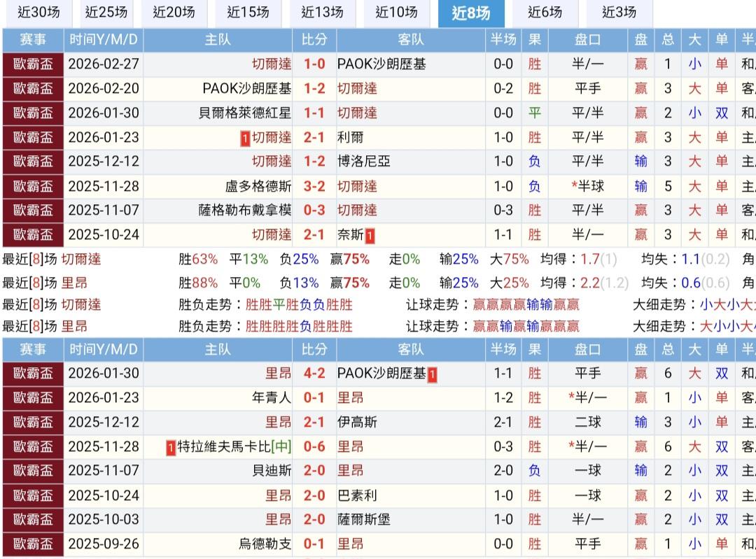The image size is (756, 559).
Task: Click the date 2025-11-28 in 里昂 table
Action: point(104,447)
